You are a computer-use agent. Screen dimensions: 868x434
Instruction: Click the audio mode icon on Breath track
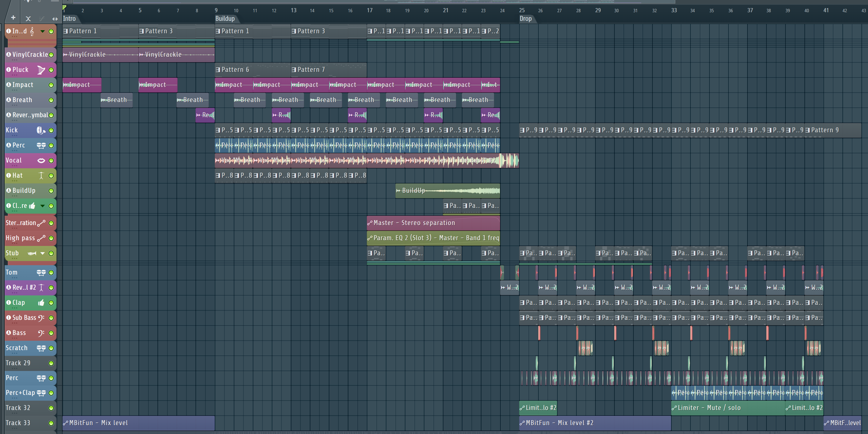pyautogui.click(x=9, y=100)
